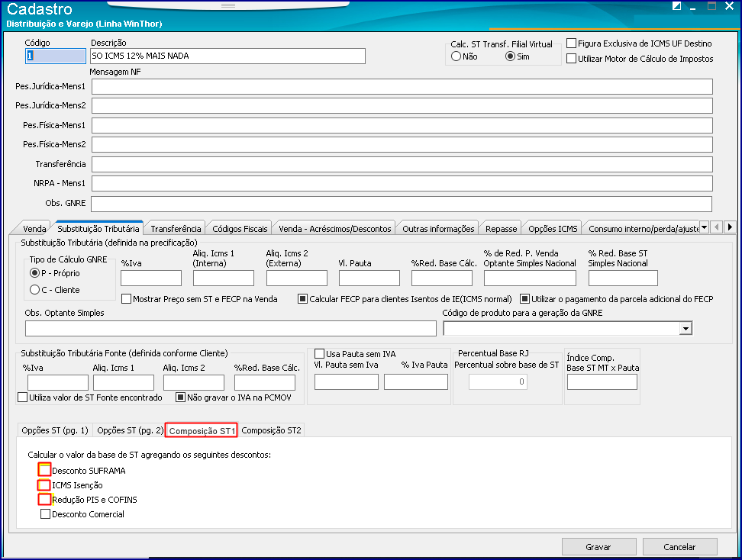Open the Opções ICMS tab
This screenshot has width=742, height=560.
(x=553, y=229)
